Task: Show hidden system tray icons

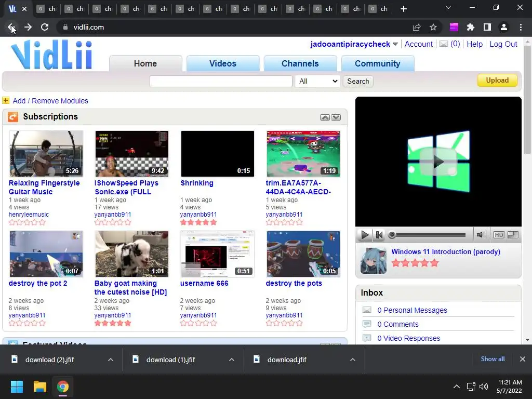Action: [x=457, y=387]
